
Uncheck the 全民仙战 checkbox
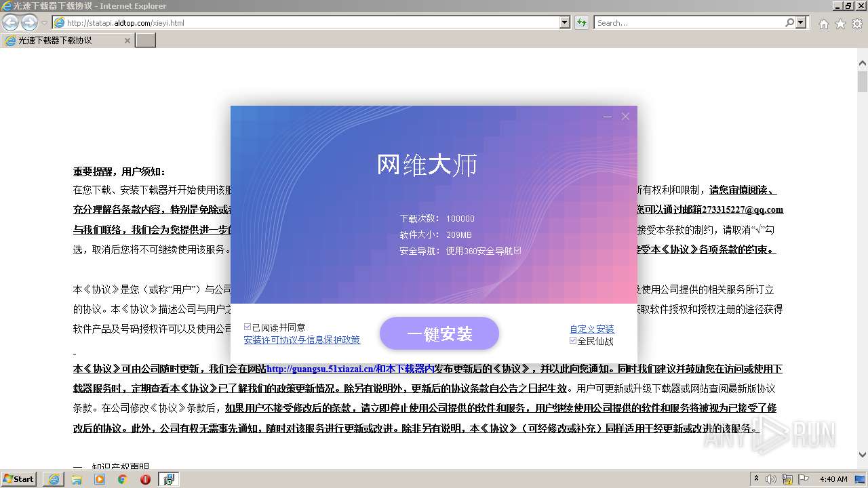tap(573, 340)
